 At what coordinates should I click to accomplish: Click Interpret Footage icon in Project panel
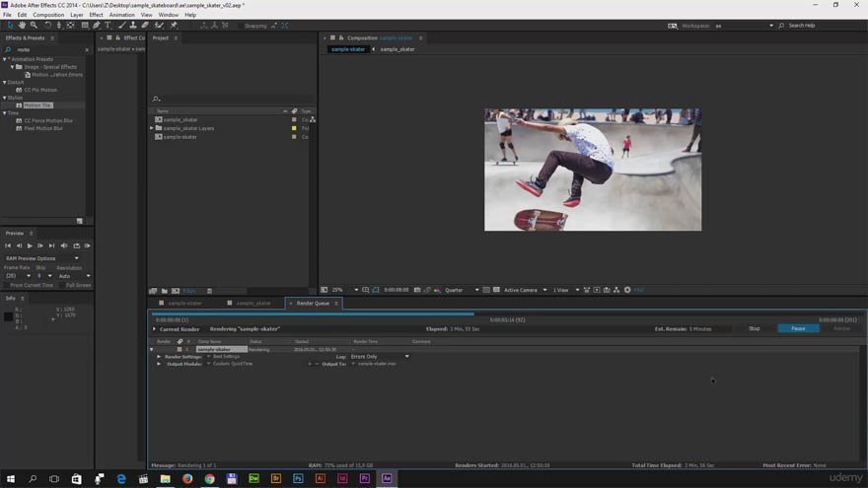(x=153, y=291)
